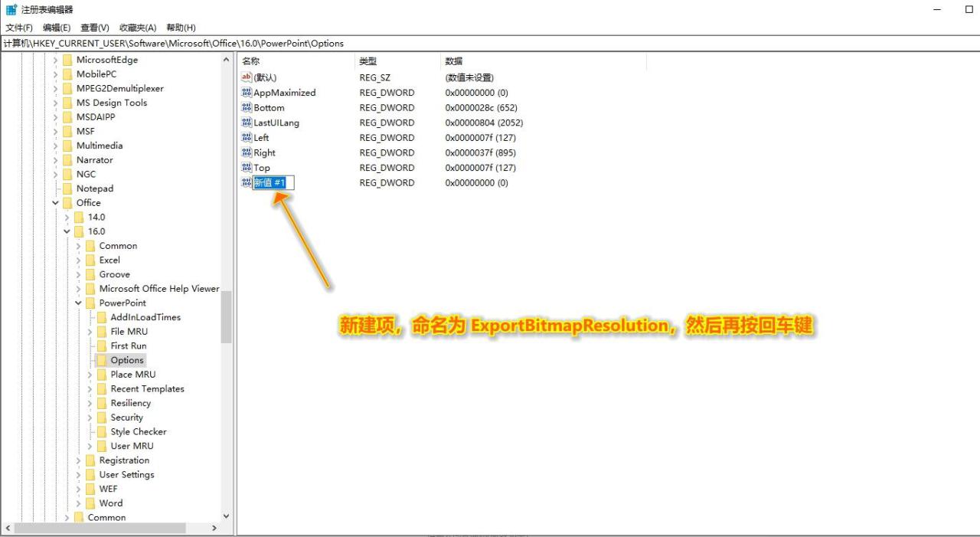Expand the Common node under 16.0
Viewport: 980px width, 537px height.
coord(79,245)
